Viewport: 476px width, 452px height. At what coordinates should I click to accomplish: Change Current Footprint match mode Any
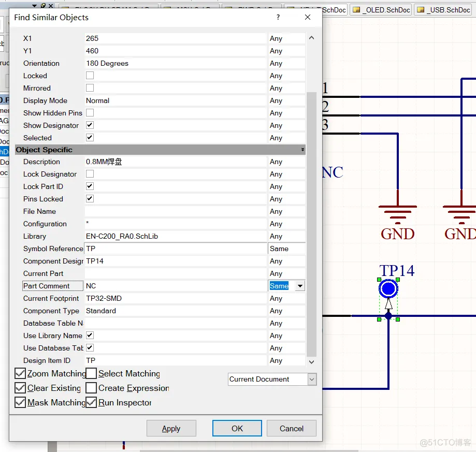pyautogui.click(x=286, y=299)
